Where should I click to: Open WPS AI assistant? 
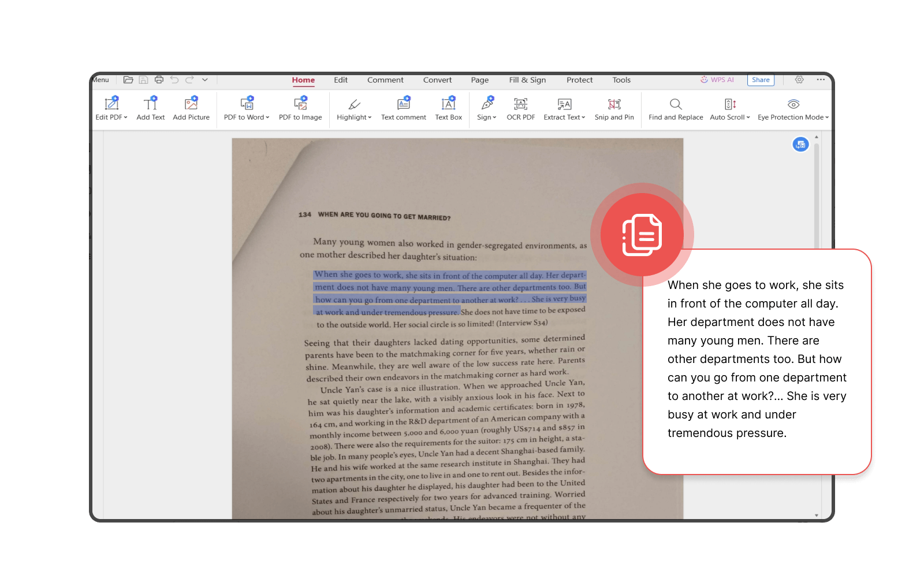click(717, 80)
